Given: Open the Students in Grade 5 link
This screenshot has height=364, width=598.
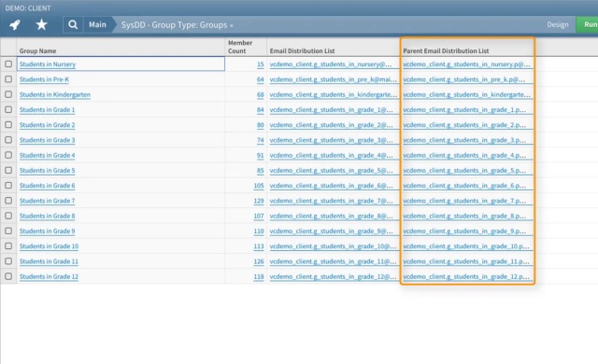Looking at the screenshot, I should 48,171.
